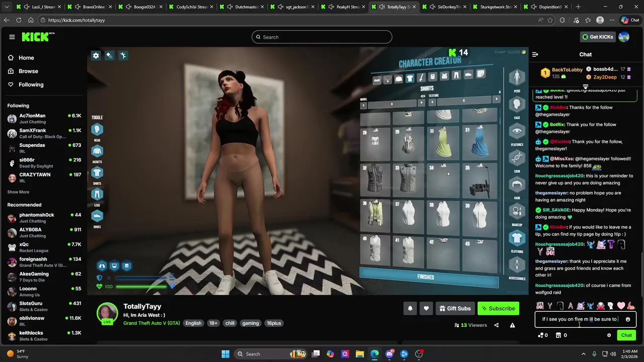Switch to the SirDonkey browser tab
644x362 pixels.
click(444, 7)
